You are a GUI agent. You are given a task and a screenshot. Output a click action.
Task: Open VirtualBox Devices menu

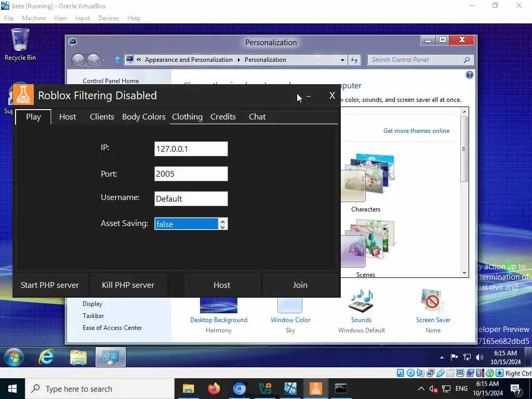pyautogui.click(x=108, y=18)
